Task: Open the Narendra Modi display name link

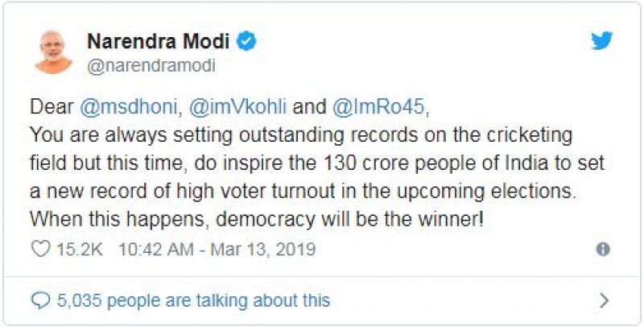Action: pos(157,42)
